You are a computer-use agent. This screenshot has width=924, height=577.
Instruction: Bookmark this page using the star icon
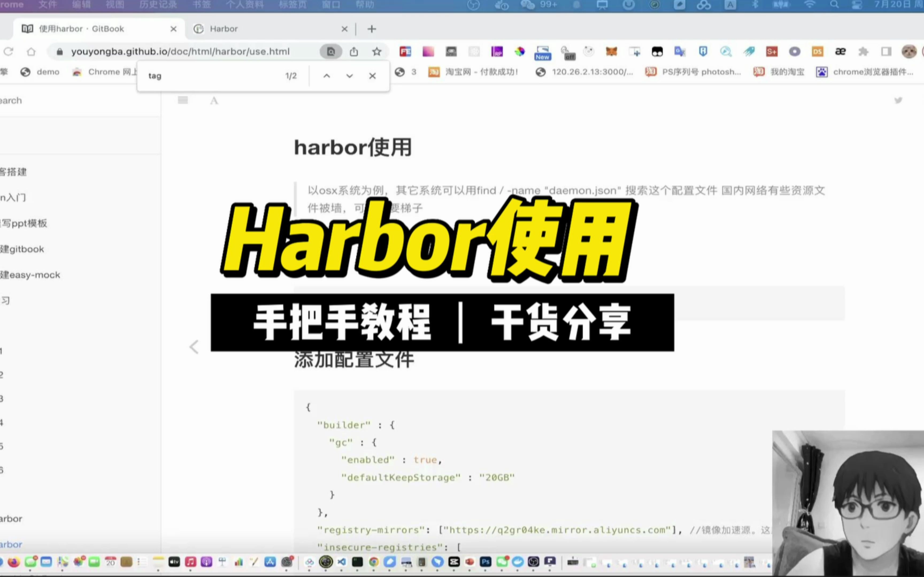pyautogui.click(x=376, y=52)
